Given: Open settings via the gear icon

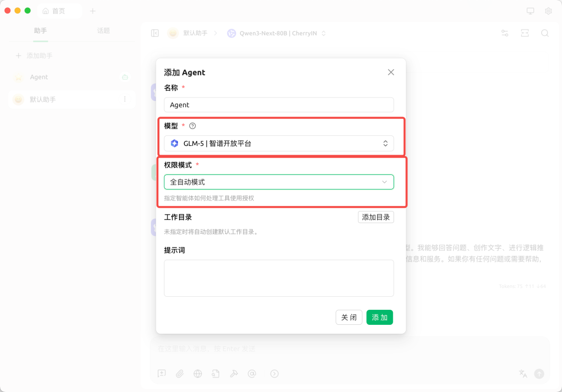Looking at the screenshot, I should (548, 11).
